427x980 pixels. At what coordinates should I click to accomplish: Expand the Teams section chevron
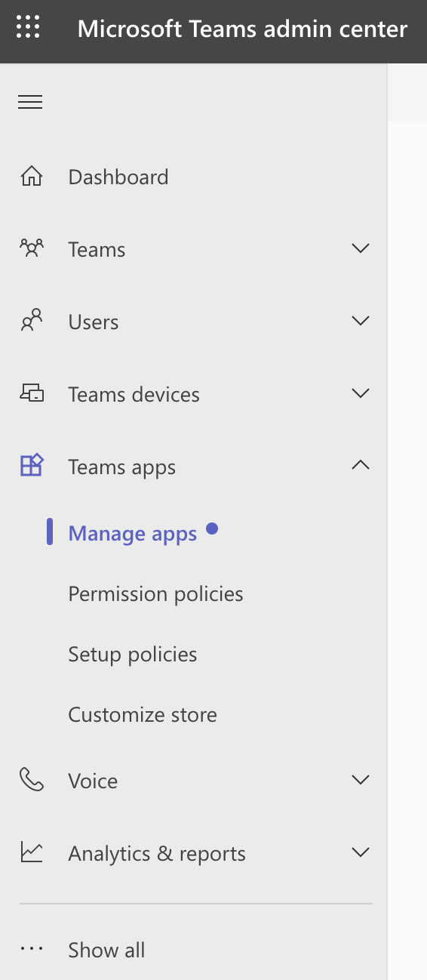361,248
